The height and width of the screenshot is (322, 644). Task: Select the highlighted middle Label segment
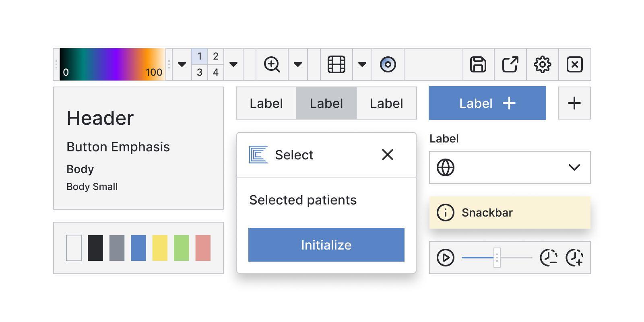click(x=326, y=103)
